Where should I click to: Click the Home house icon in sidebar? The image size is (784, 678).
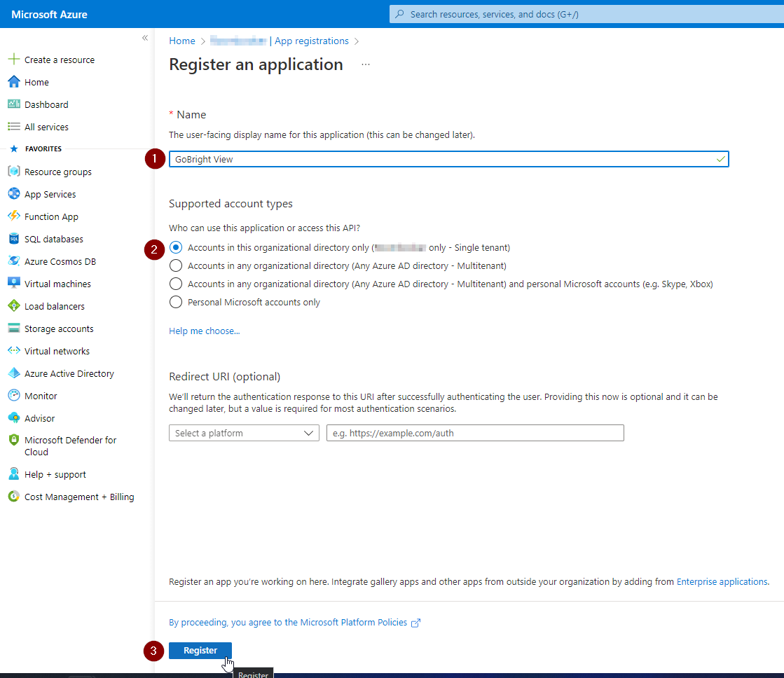coord(14,81)
